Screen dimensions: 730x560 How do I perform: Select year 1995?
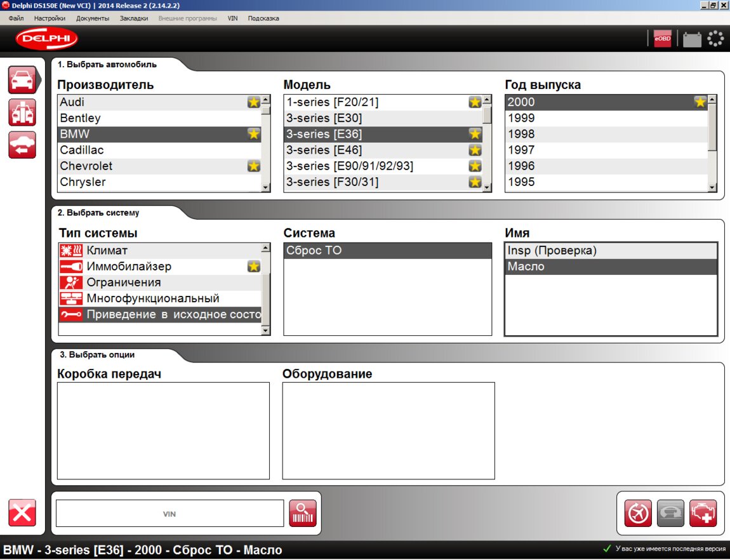(607, 182)
